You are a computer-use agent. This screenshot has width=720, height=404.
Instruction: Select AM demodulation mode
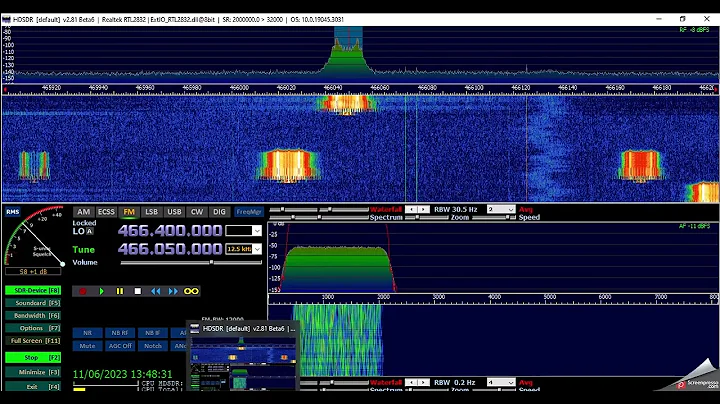83,212
